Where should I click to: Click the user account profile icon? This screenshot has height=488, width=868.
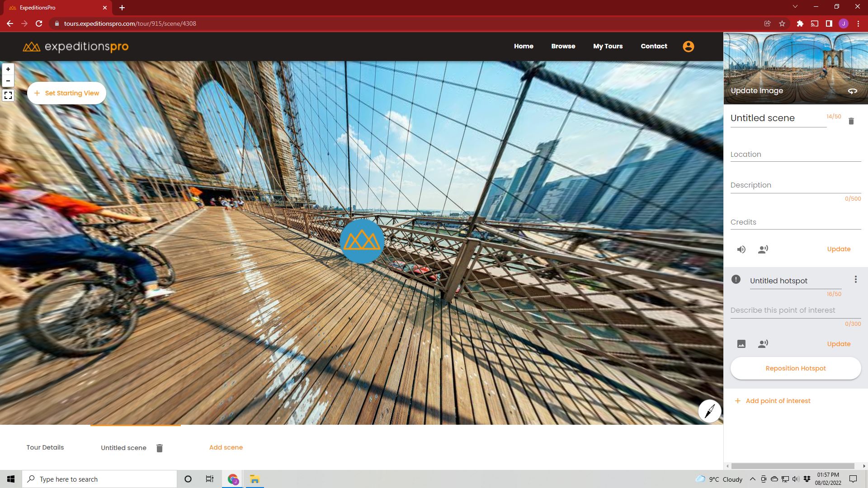688,47
